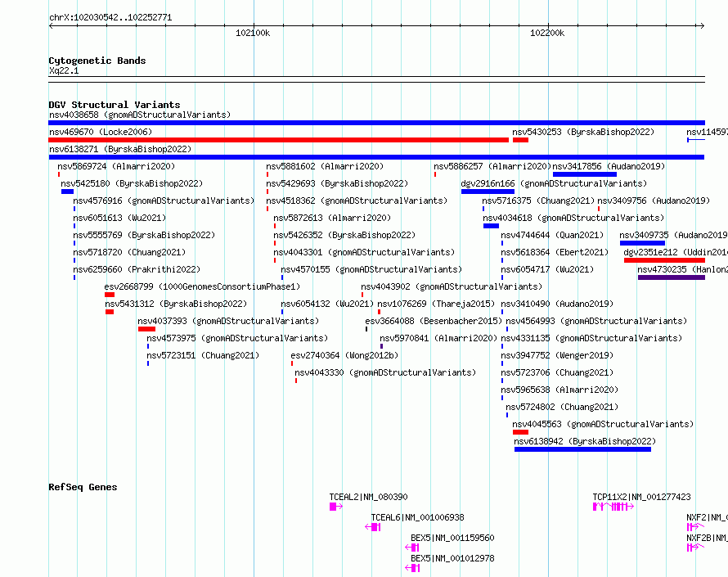Click the nsv5718720 (Chuang2021) label
Viewport: 728px width, 577px height.
point(129,252)
